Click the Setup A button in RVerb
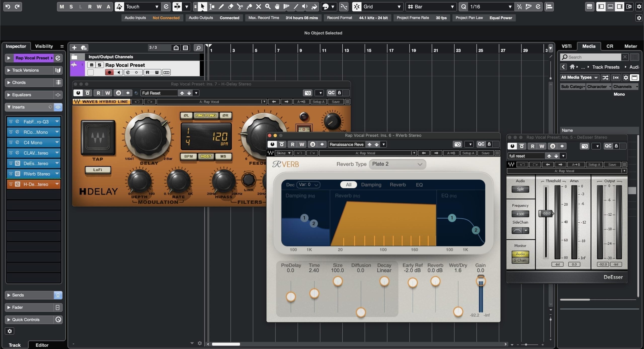The width and height of the screenshot is (644, 349). pos(468,153)
